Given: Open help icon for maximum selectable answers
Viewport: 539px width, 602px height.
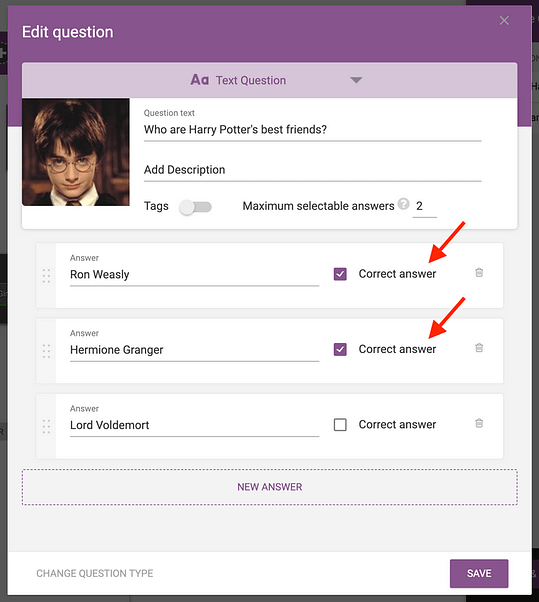Looking at the screenshot, I should pos(403,203).
